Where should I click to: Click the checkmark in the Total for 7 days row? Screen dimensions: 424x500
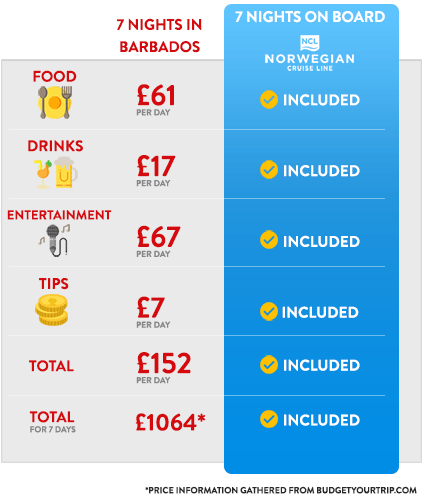pyautogui.click(x=269, y=419)
